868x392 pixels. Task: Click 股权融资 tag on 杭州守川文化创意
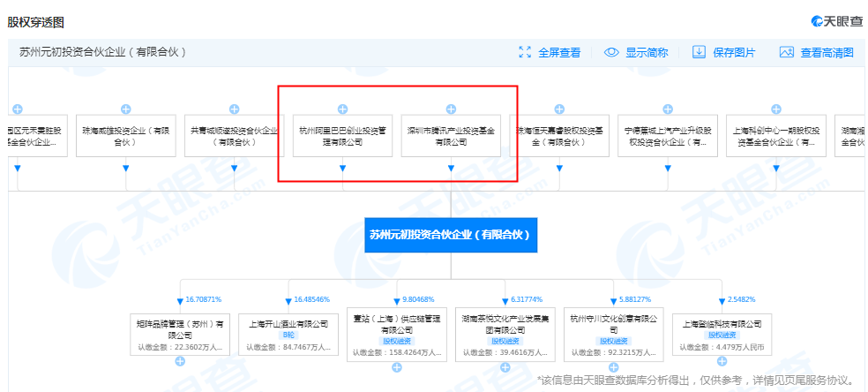tap(614, 341)
